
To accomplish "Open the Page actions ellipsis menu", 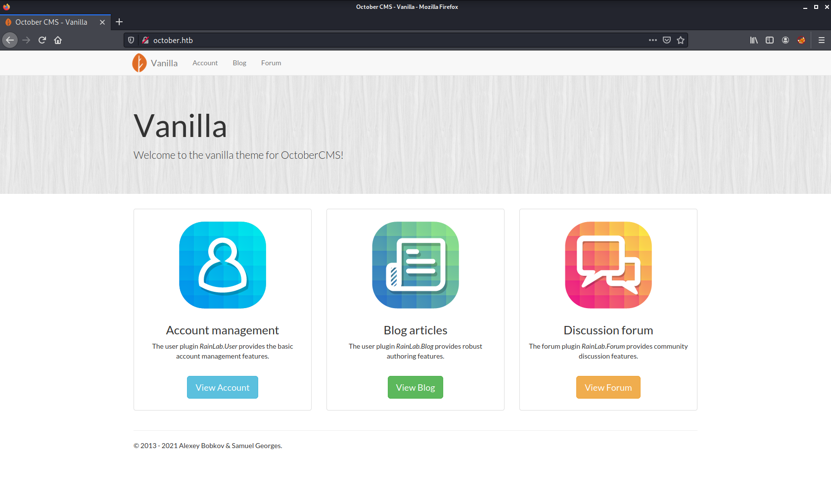I will pyautogui.click(x=653, y=40).
